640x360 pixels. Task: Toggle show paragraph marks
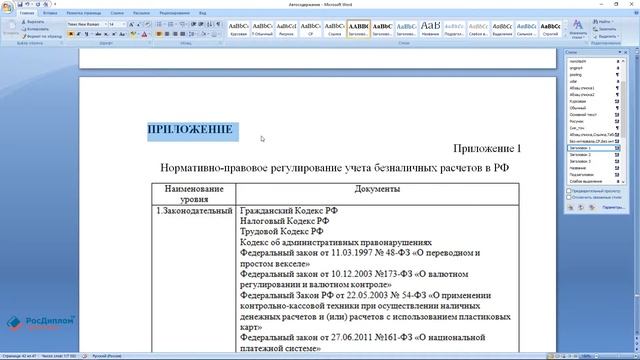[218, 24]
